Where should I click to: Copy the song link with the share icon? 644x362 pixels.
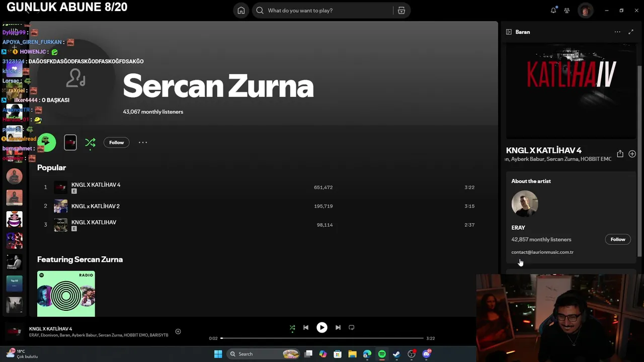pos(620,154)
